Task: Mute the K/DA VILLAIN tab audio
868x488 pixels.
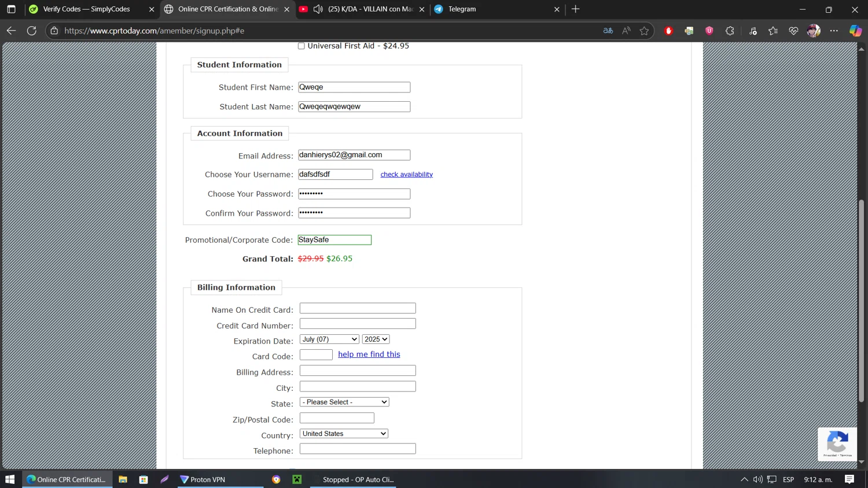Action: tap(318, 9)
